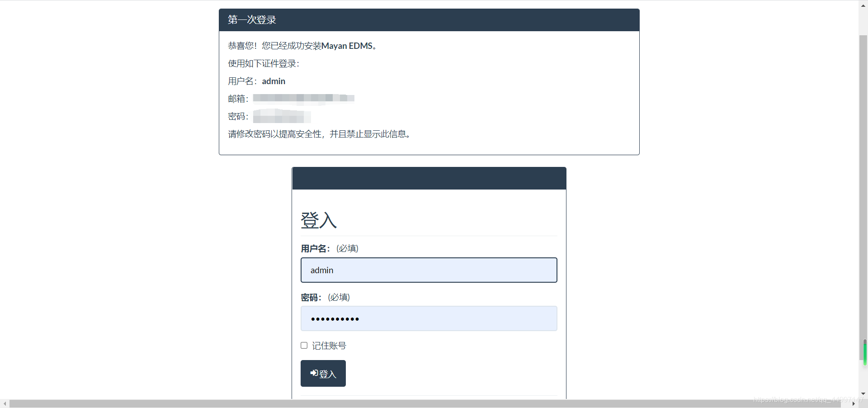Click the horizontal scrollbar thumb at bottom
868x408 pixels.
pos(425,403)
